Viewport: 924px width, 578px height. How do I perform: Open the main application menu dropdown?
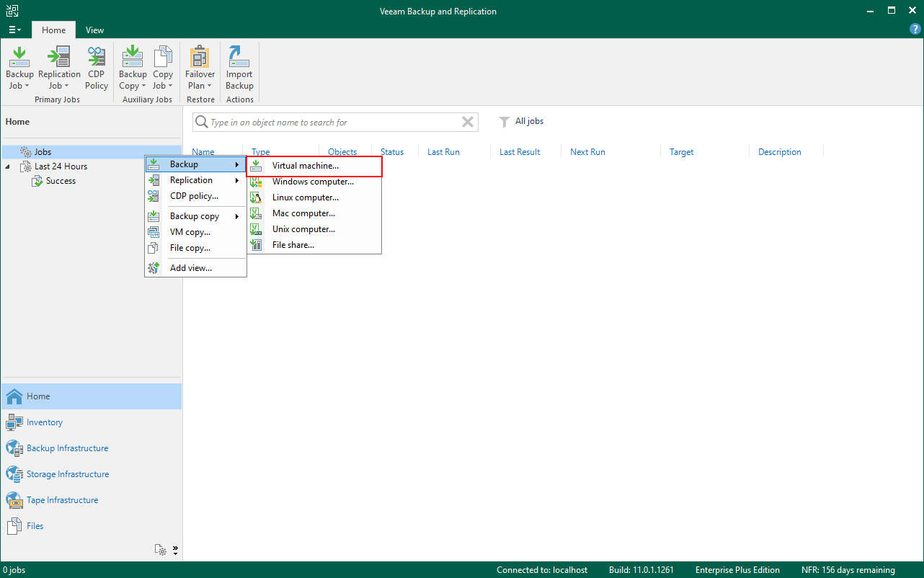click(14, 30)
